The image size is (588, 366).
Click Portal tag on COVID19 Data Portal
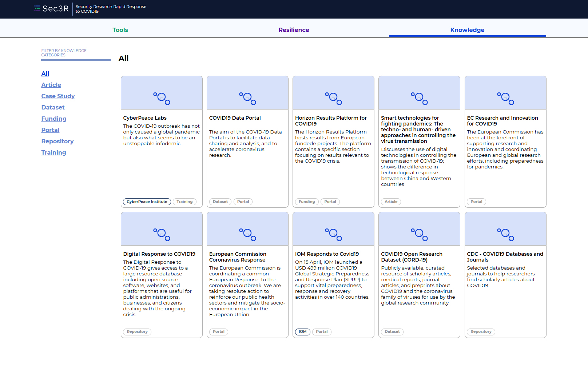coord(243,202)
